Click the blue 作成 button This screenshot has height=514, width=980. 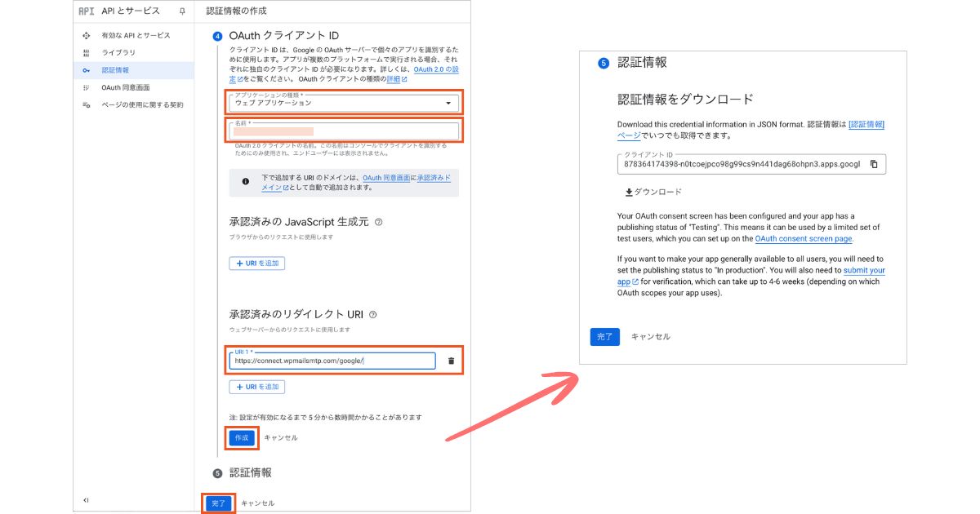click(x=242, y=438)
